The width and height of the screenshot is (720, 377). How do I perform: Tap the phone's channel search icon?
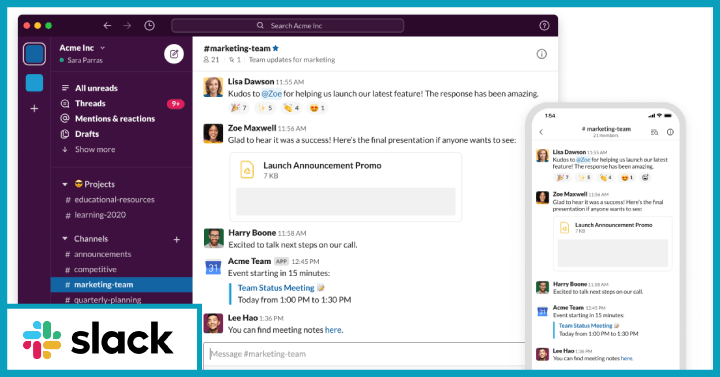click(x=654, y=132)
